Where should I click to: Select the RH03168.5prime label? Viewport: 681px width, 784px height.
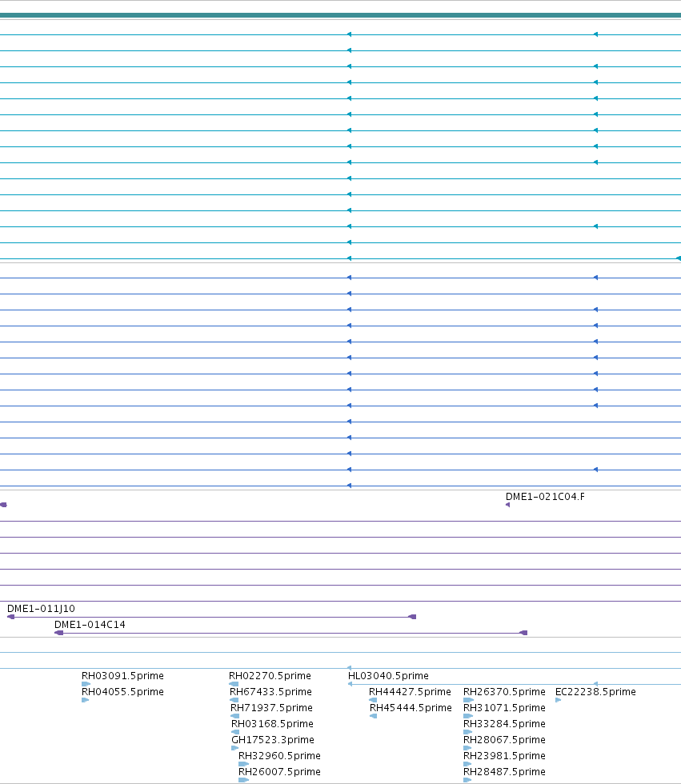coord(272,723)
